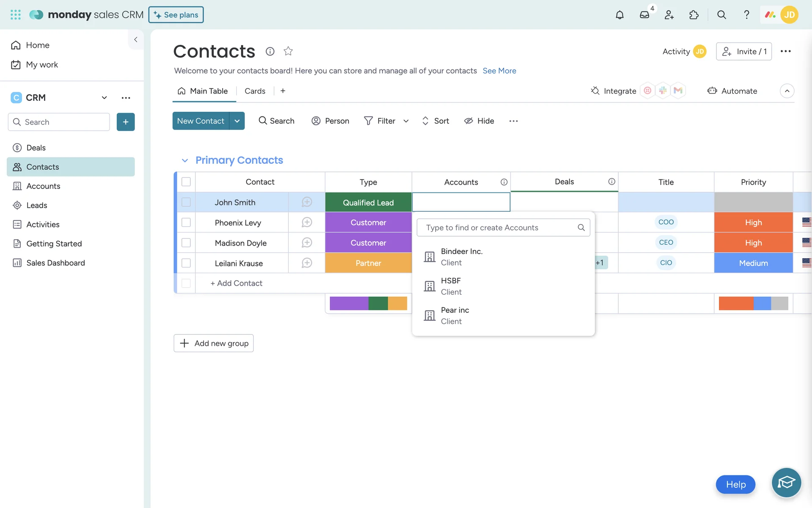Open conversation bubble for Phoenix Levy
812x508 pixels.
[x=307, y=222]
